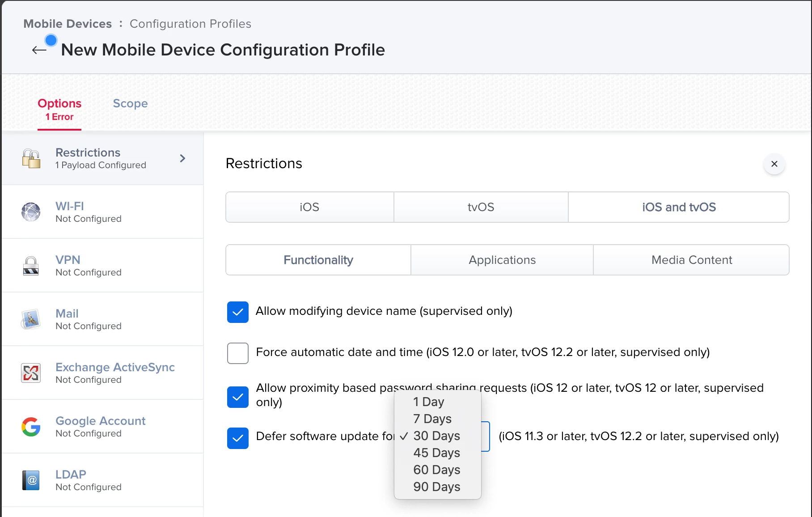Select the Exchange ActiveSync icon
The width and height of the screenshot is (812, 517).
[x=31, y=373]
